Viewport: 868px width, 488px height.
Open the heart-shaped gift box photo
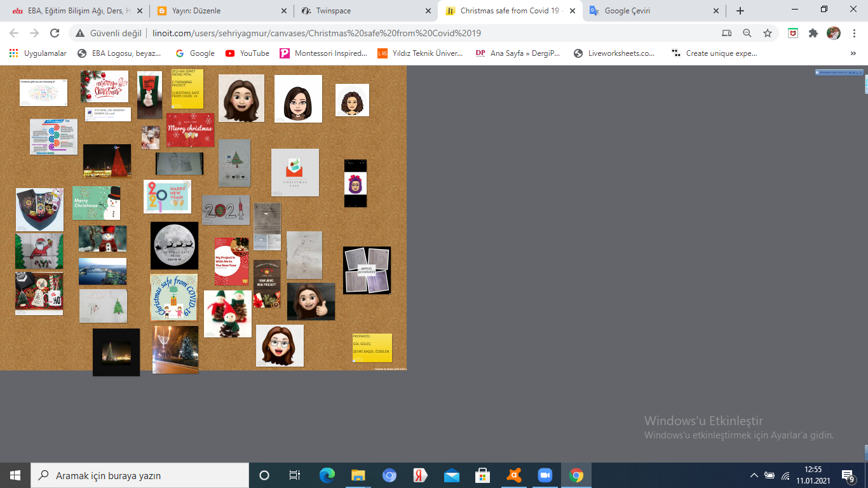click(39, 210)
